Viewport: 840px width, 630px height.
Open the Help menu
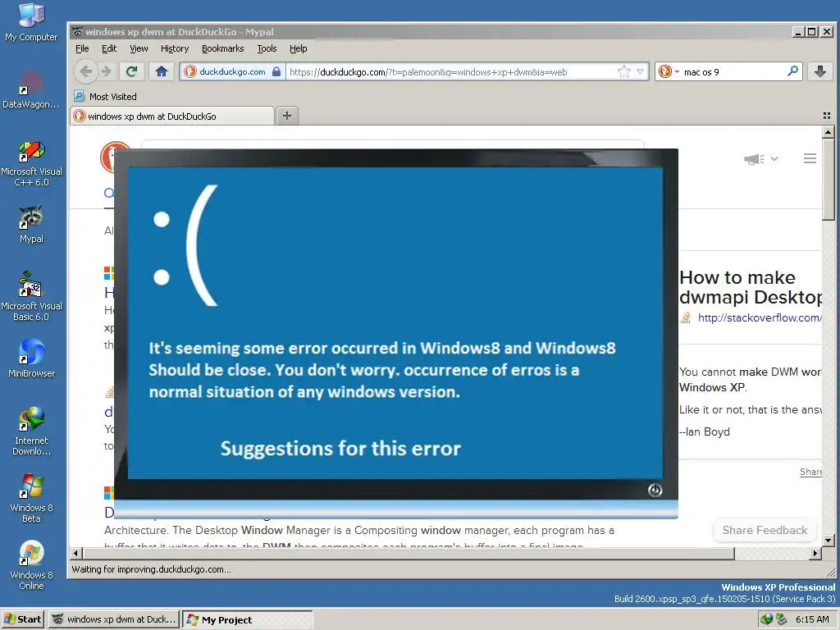tap(299, 48)
